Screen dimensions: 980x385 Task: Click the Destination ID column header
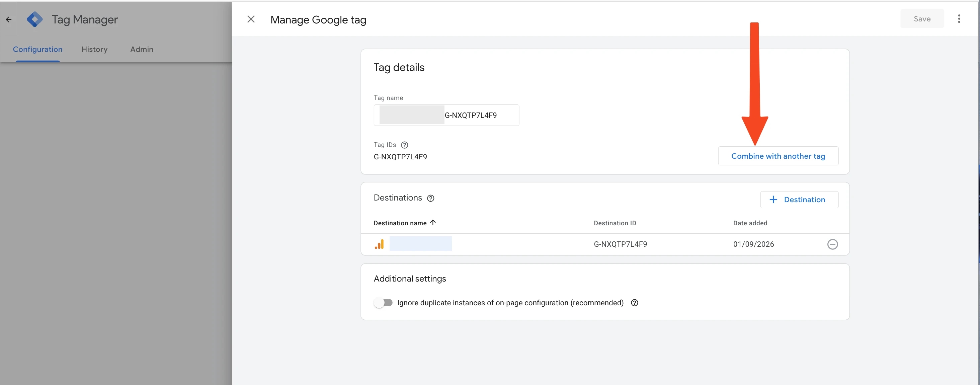point(615,223)
